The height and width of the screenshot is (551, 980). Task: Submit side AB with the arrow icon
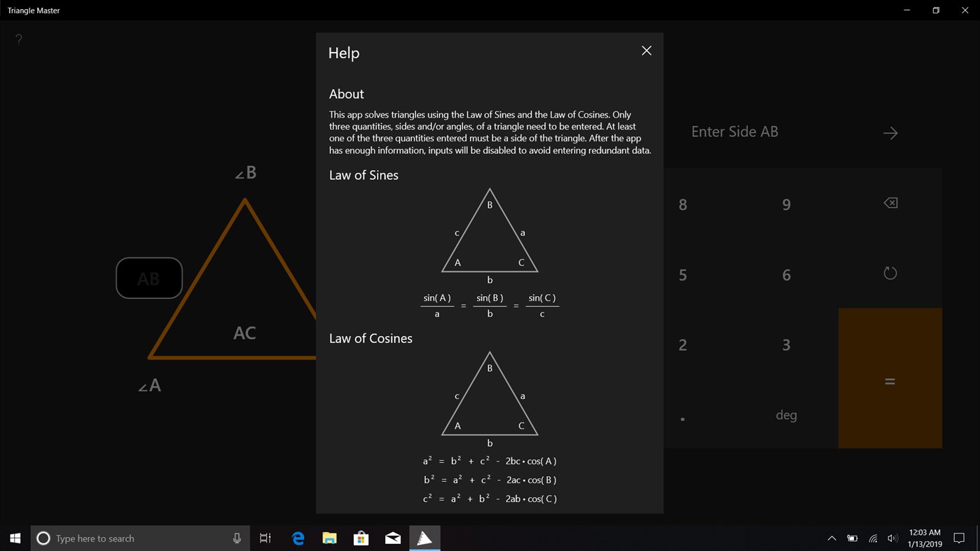890,132
